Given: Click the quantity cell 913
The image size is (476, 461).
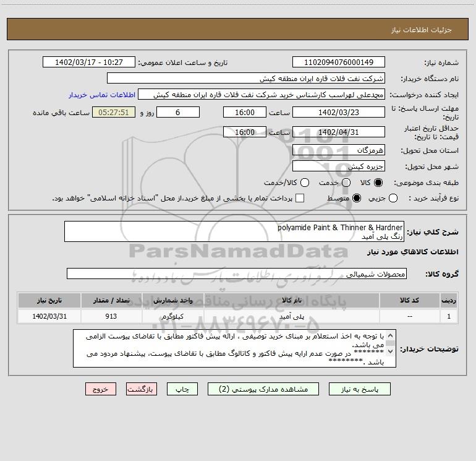Looking at the screenshot, I should (x=111, y=316).
